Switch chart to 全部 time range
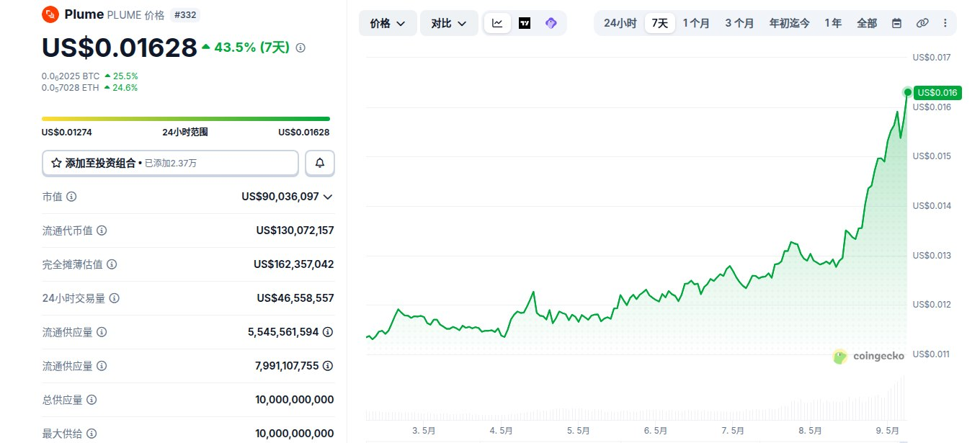This screenshot has height=443, width=980. coord(867,23)
